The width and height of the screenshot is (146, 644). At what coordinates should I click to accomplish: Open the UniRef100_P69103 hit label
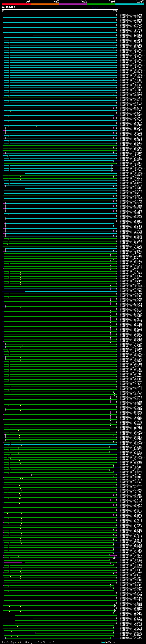pyautogui.click(x=131, y=635)
